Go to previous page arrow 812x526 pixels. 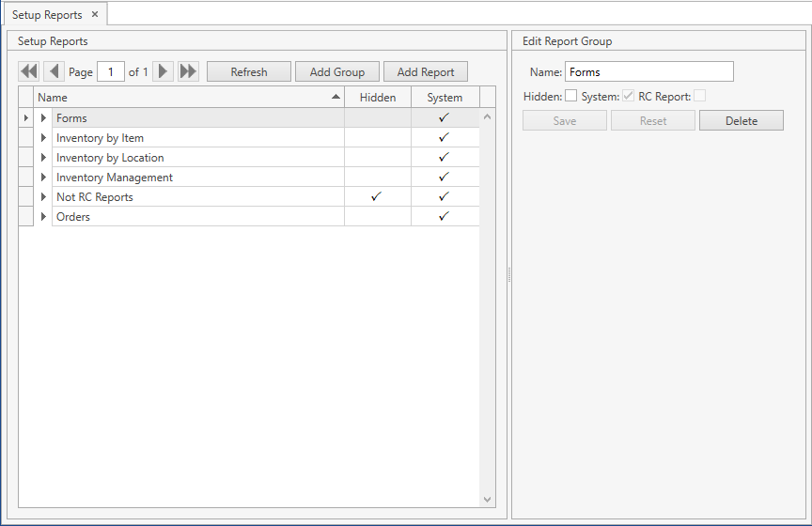[55, 71]
